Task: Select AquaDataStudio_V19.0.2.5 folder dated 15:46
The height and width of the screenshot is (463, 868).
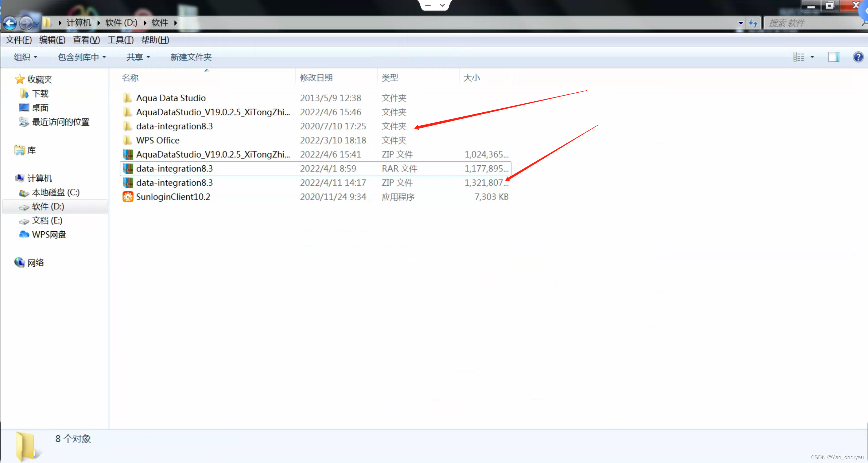Action: pos(213,112)
